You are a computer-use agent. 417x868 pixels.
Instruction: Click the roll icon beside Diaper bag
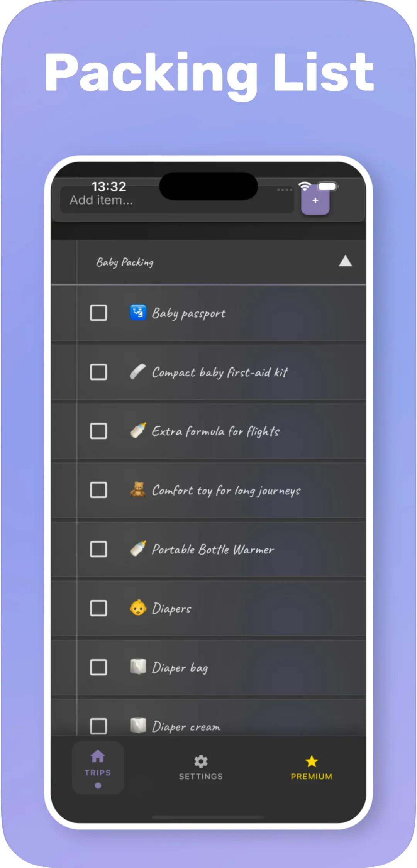(x=138, y=667)
